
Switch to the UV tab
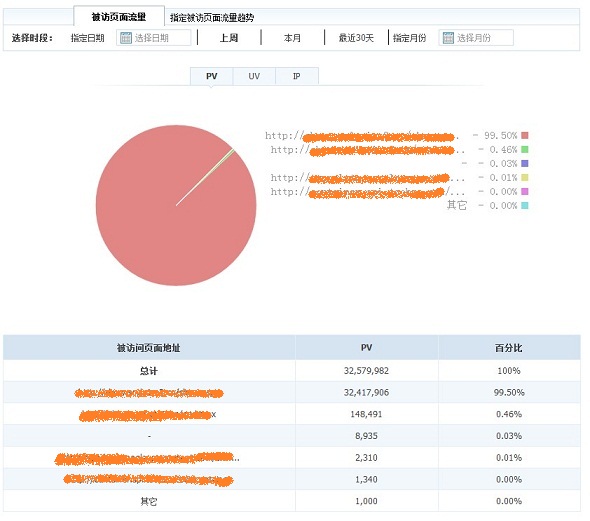pos(254,76)
